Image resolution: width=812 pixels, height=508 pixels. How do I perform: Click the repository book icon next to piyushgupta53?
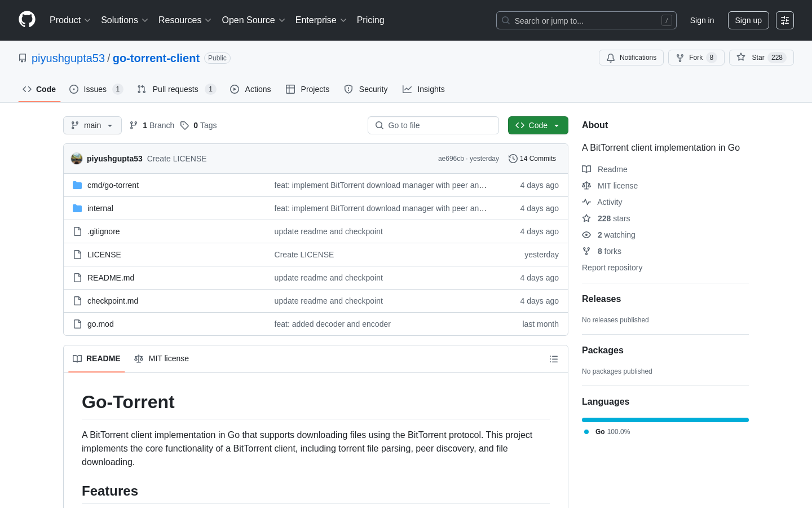pos(23,58)
